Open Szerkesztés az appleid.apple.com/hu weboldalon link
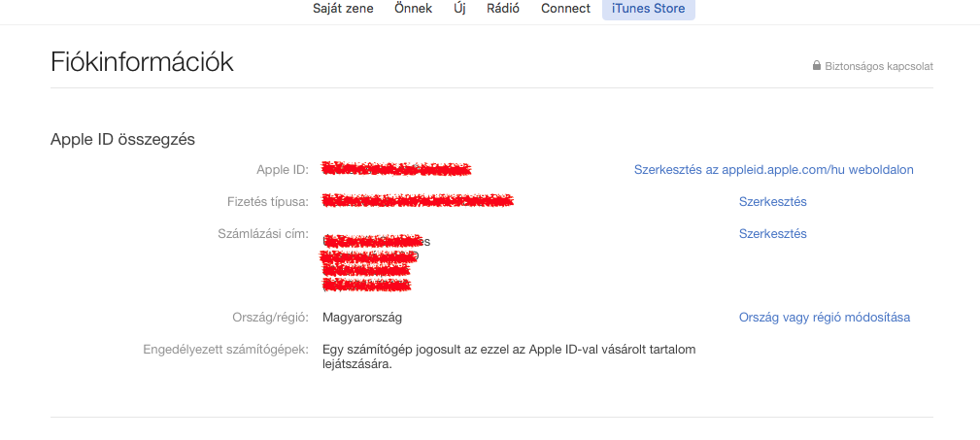This screenshot has width=980, height=440. click(x=774, y=169)
